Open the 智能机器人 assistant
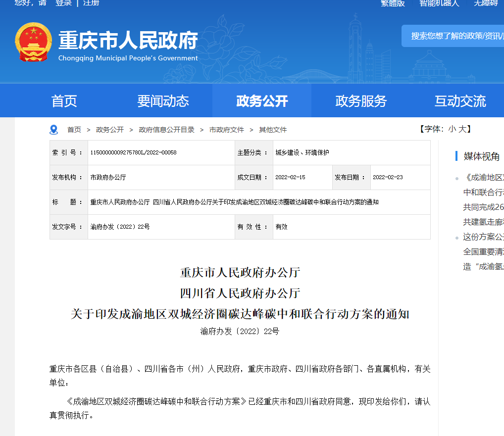504x436 pixels. pos(439,3)
